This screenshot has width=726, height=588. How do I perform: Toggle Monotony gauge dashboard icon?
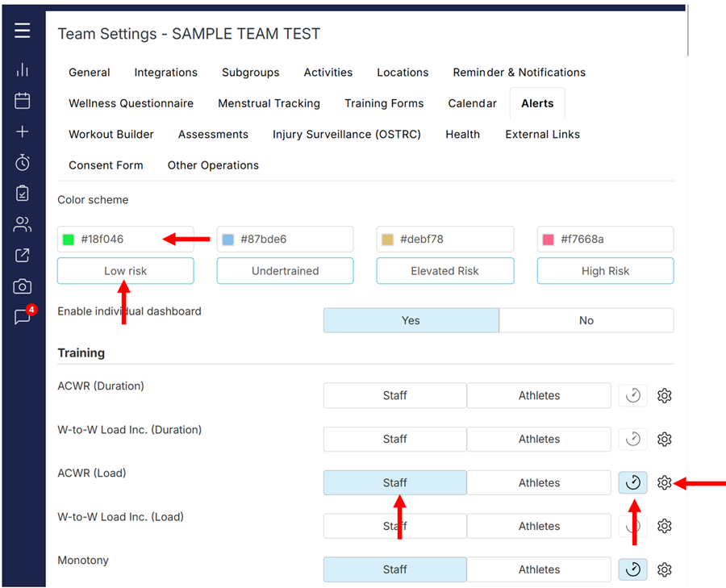(x=633, y=569)
